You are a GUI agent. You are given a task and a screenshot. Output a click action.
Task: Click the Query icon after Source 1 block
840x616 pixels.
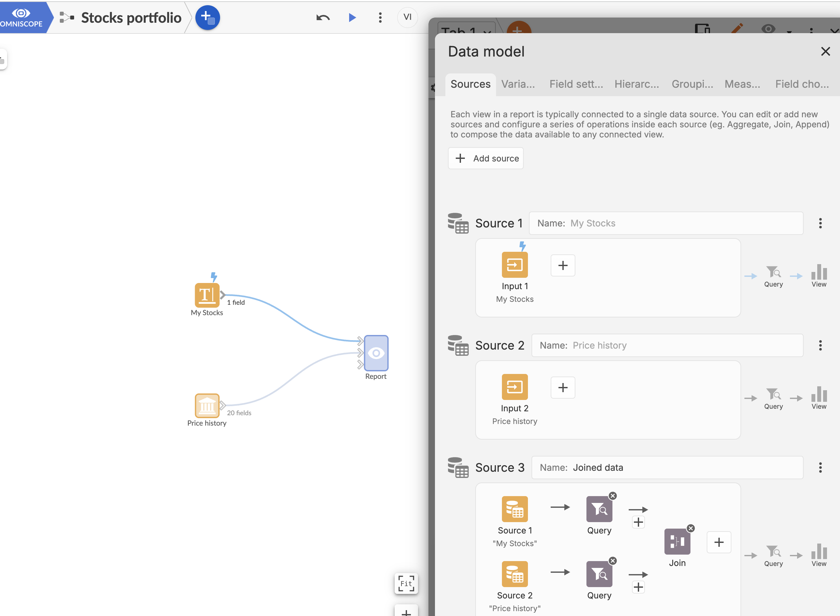click(x=599, y=509)
